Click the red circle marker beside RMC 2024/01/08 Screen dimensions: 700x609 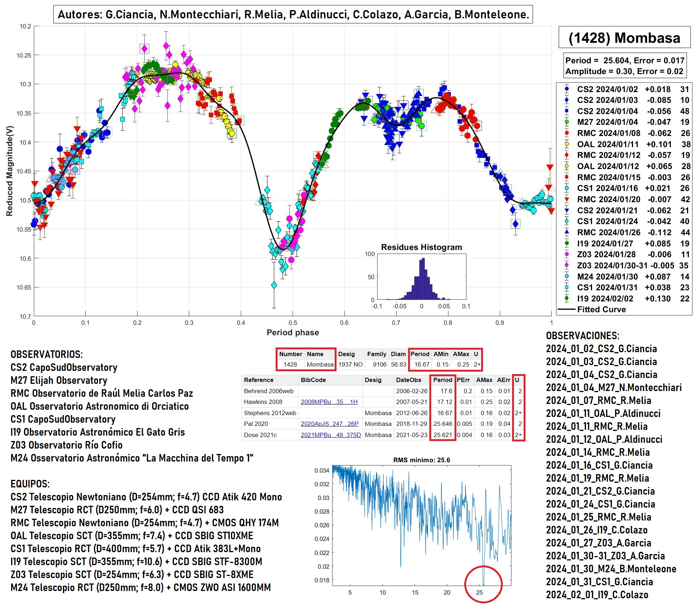[567, 133]
